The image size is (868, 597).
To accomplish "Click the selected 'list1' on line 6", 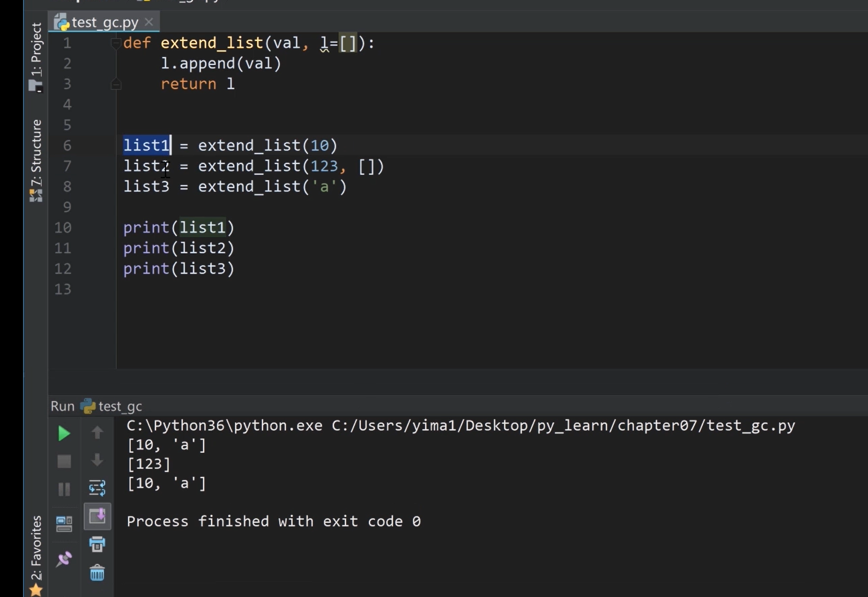I will point(146,145).
